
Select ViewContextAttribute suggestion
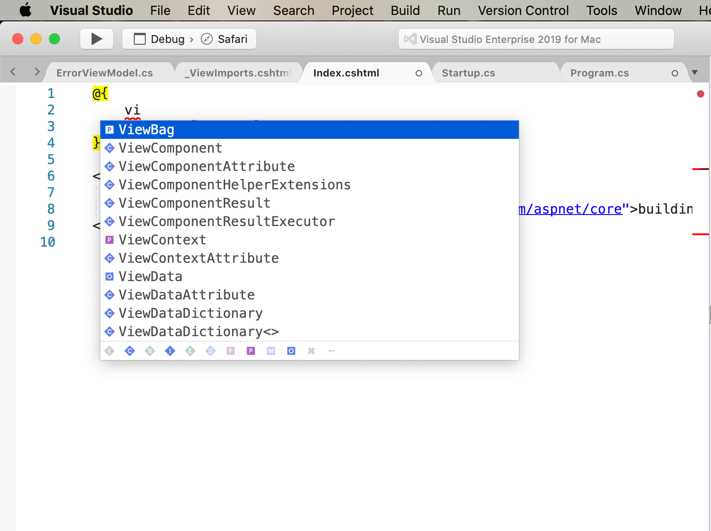309,258
